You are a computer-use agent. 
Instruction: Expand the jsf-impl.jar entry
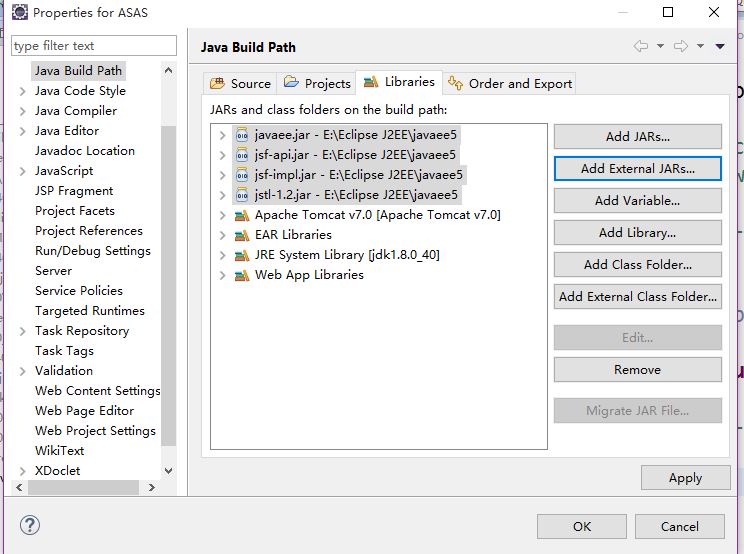point(222,175)
